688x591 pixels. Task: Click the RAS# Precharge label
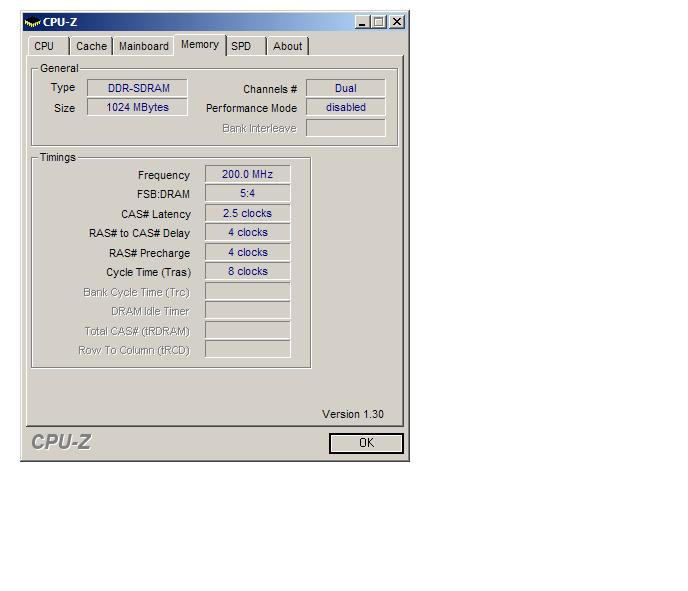[x=149, y=253]
